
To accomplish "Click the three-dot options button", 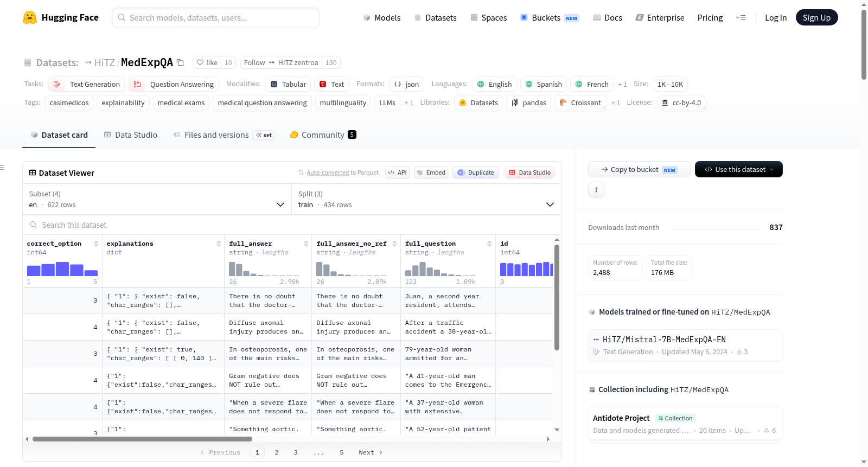I will point(596,190).
